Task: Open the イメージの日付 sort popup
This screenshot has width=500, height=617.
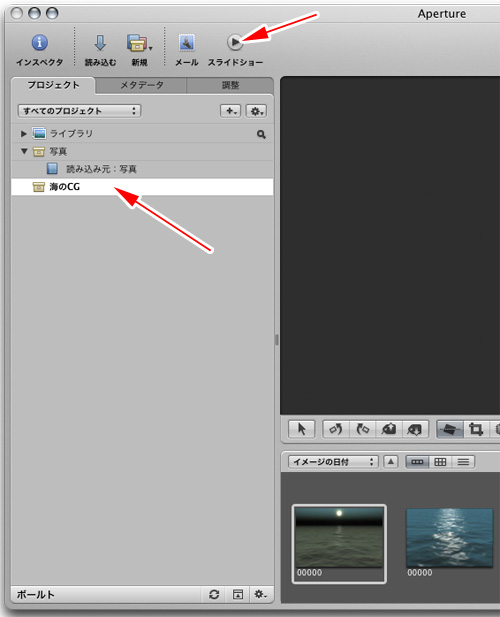Action: coord(333,462)
